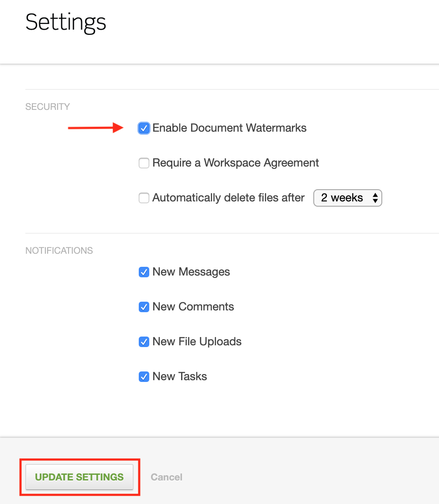Click the NOTIFICATIONS section label

coord(59,250)
